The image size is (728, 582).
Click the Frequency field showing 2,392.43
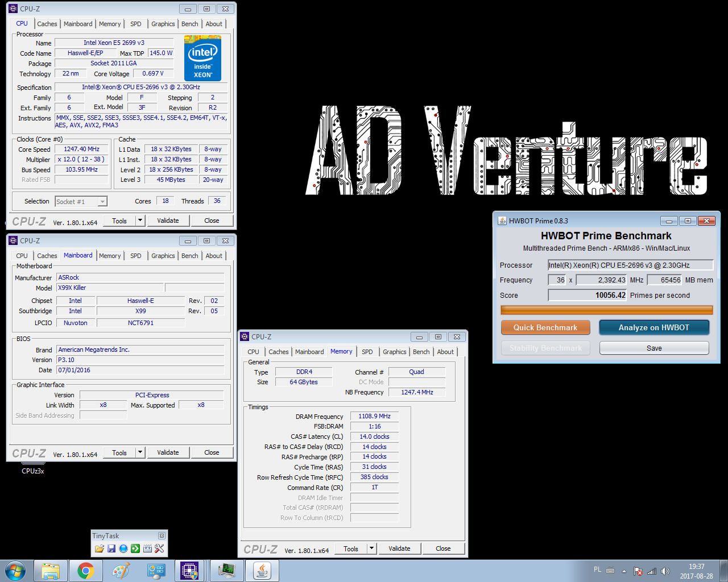click(602, 280)
